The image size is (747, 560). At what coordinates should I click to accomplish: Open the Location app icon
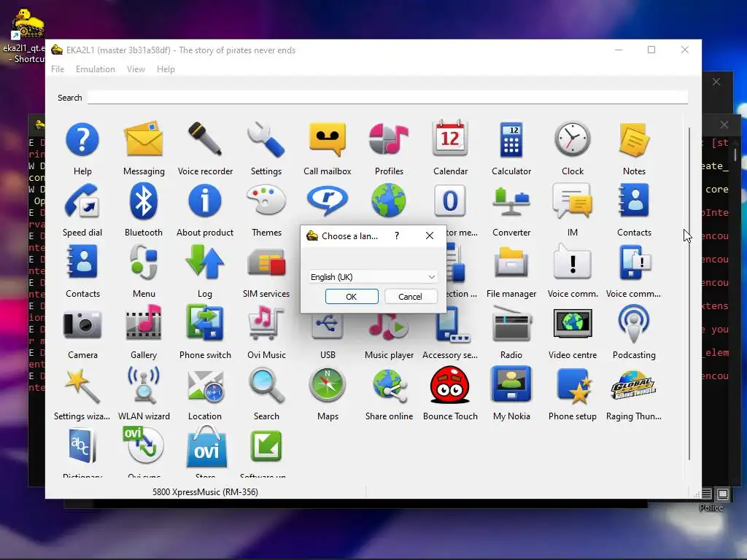point(205,385)
